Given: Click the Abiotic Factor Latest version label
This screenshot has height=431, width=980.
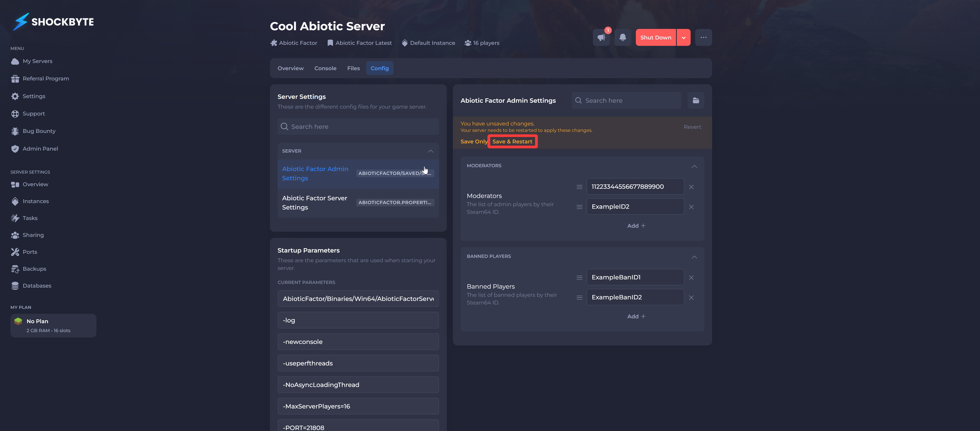Looking at the screenshot, I should point(360,43).
